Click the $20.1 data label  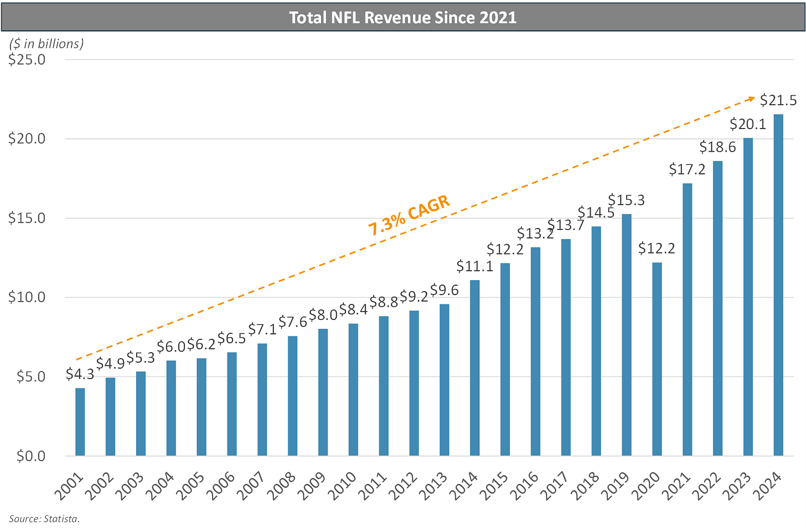[x=748, y=124]
